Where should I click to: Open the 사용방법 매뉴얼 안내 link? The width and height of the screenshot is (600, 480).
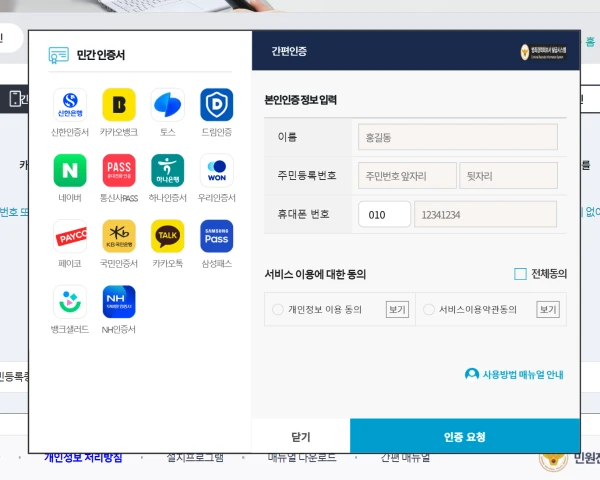click(523, 374)
